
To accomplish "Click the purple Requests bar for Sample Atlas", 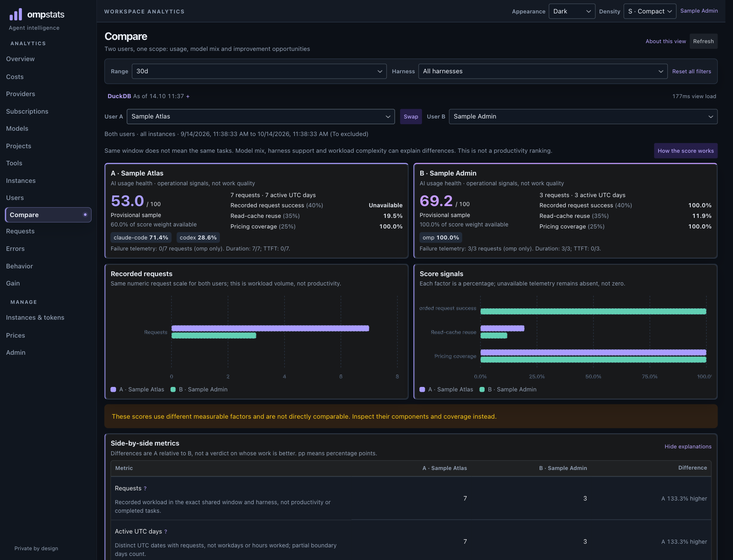I will [x=270, y=328].
